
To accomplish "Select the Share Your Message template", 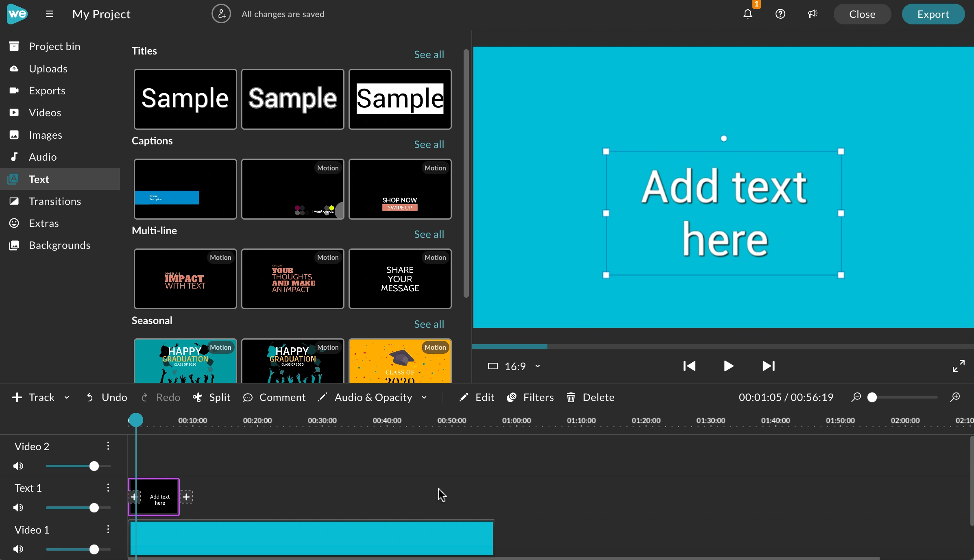I will click(x=400, y=279).
